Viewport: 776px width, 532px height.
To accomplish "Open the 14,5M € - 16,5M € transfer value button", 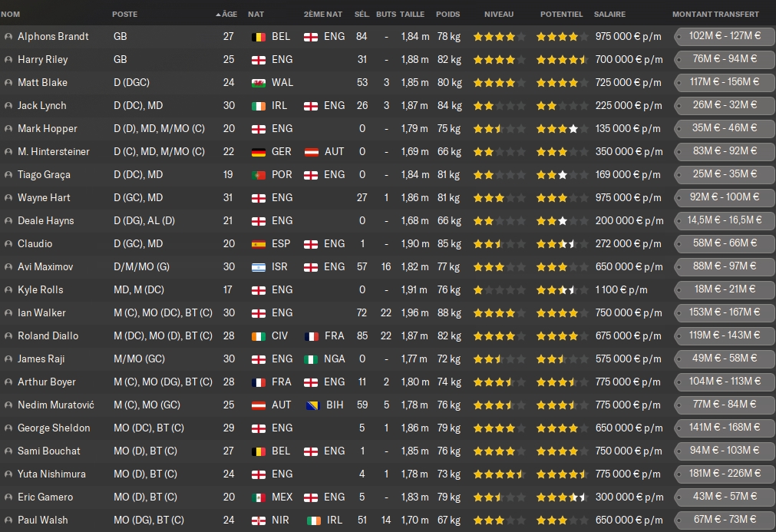I will [x=725, y=220].
